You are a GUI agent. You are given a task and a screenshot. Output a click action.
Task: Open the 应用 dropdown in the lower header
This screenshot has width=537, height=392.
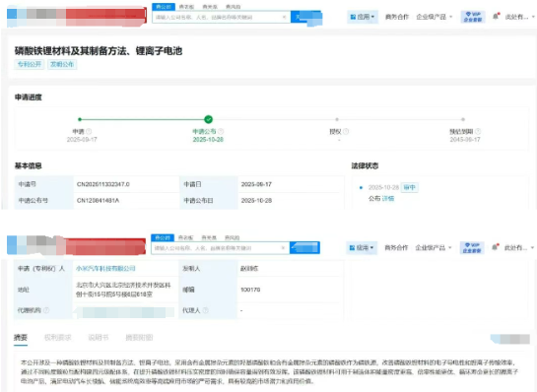click(x=362, y=247)
